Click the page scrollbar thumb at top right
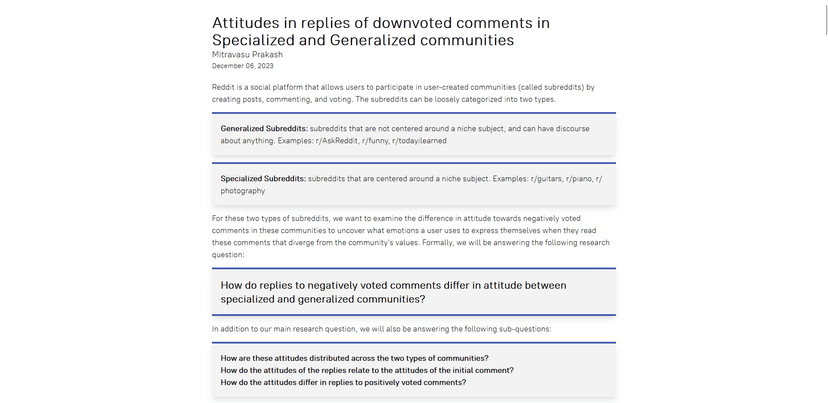Image resolution: width=828 pixels, height=403 pixels. coord(826,16)
